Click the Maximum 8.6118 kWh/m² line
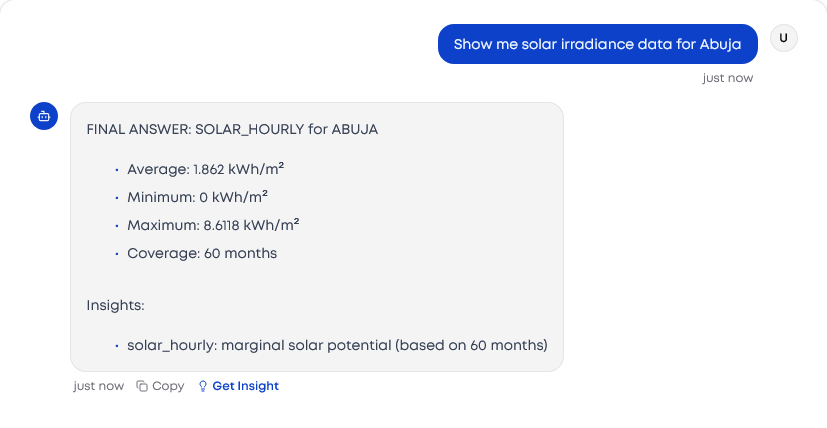Viewport: 827px width, 428px height. (213, 225)
